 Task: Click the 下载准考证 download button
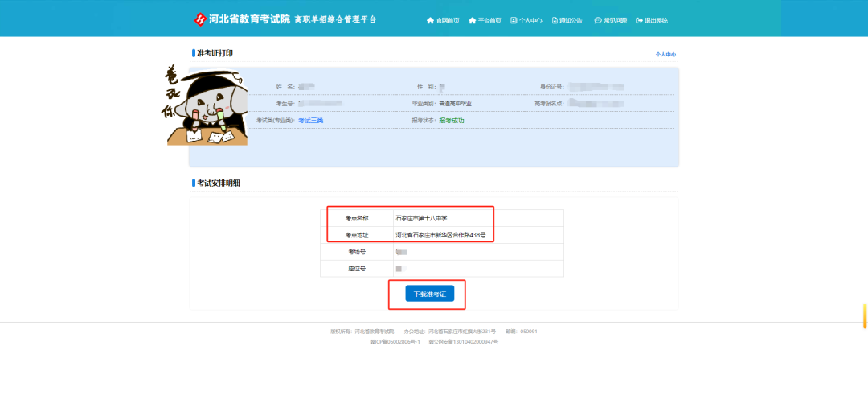click(429, 294)
